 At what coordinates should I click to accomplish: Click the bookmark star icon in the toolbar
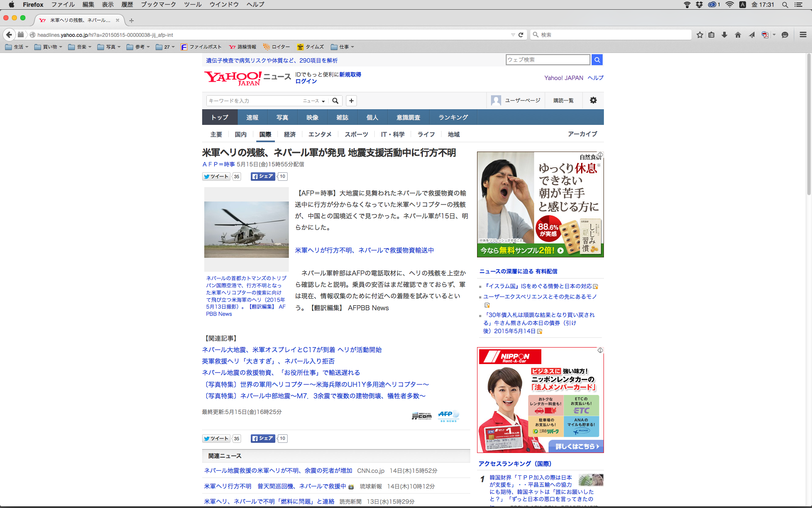pos(700,35)
